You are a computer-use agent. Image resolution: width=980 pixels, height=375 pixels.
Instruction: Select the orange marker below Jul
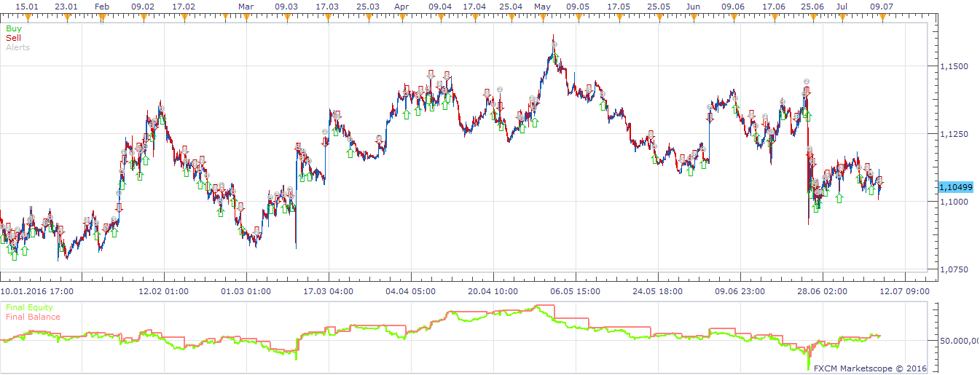point(842,17)
